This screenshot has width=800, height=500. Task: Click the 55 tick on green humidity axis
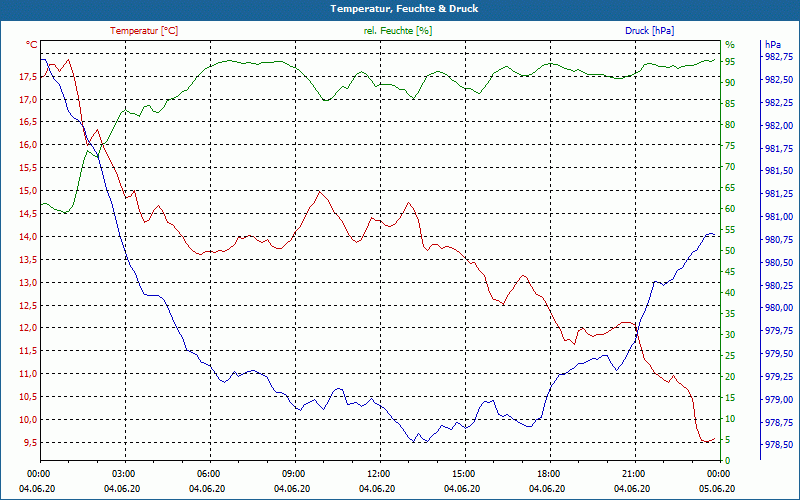click(x=730, y=230)
